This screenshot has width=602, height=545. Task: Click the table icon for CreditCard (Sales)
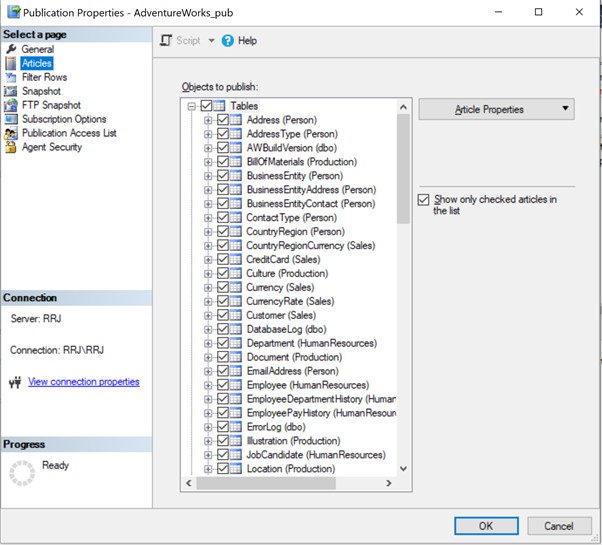tap(235, 259)
